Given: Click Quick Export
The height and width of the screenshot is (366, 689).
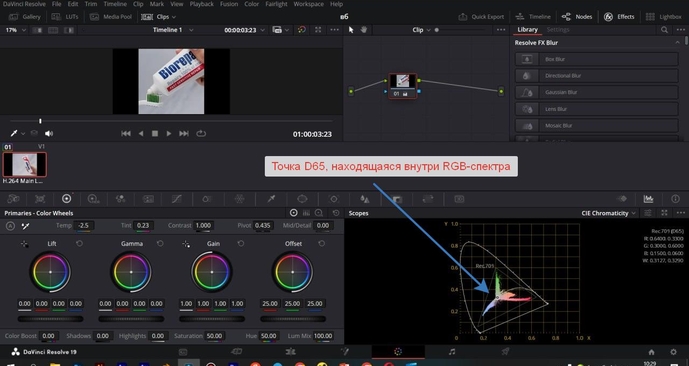Looking at the screenshot, I should [481, 17].
